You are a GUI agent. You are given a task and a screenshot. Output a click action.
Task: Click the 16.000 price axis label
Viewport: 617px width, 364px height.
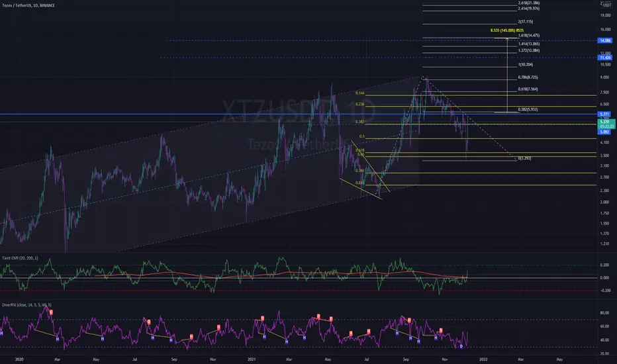pos(605,30)
